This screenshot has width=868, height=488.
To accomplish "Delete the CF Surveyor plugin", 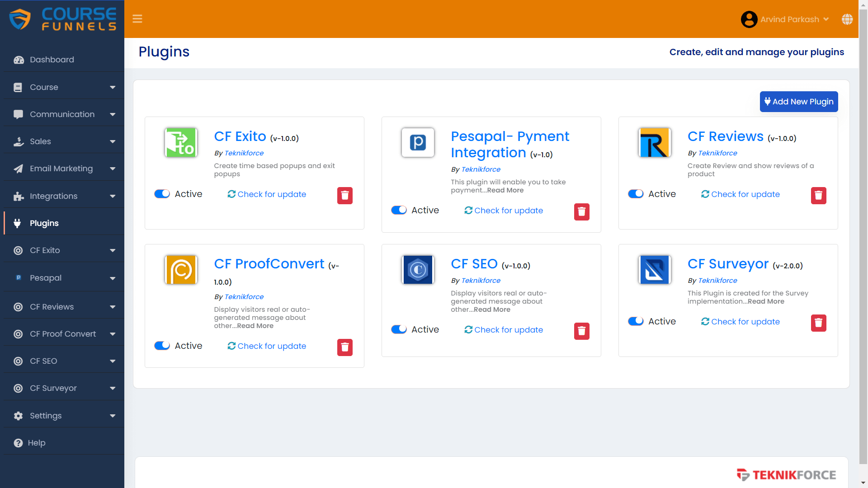I will coord(819,323).
